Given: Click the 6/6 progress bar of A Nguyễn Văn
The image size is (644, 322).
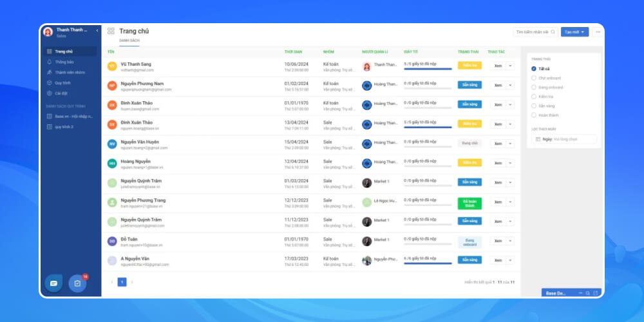Looking at the screenshot, I should (x=428, y=263).
